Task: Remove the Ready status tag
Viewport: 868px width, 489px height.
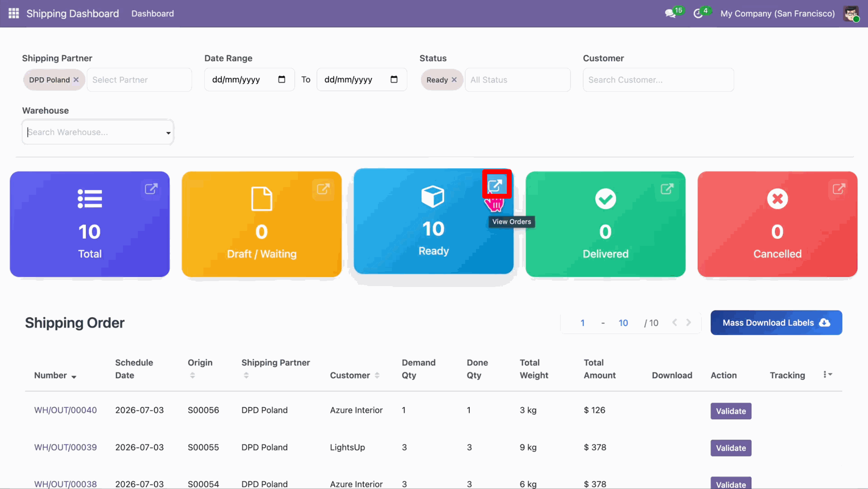Action: tap(454, 80)
